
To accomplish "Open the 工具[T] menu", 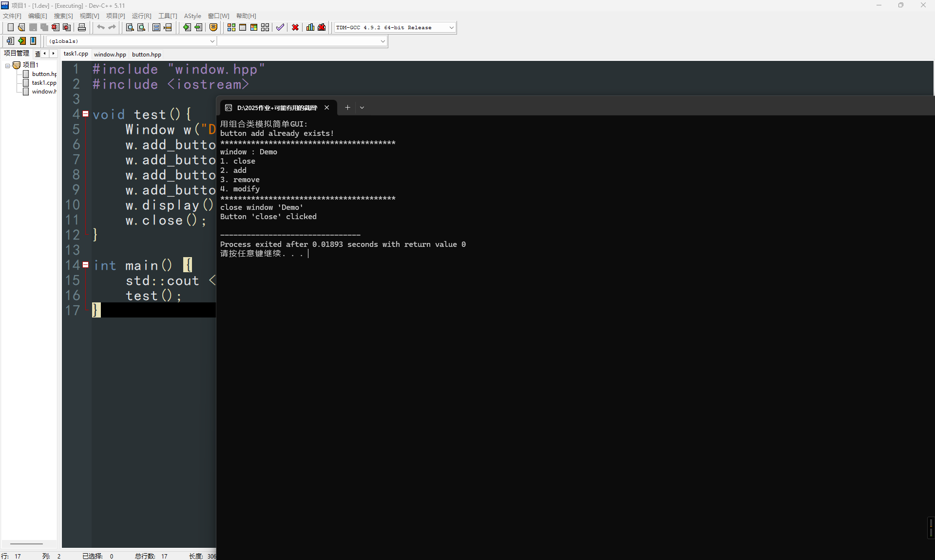I will (168, 16).
